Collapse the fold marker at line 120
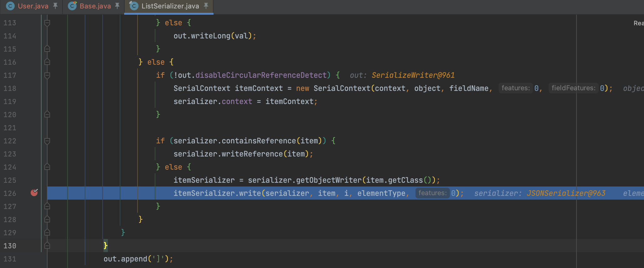Viewport: 644px width, 268px height. (x=47, y=114)
